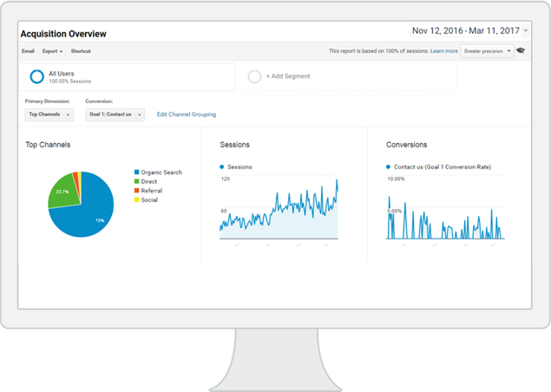Viewport: 551px width, 392px height.
Task: Click the graduation cap help icon
Action: click(521, 51)
